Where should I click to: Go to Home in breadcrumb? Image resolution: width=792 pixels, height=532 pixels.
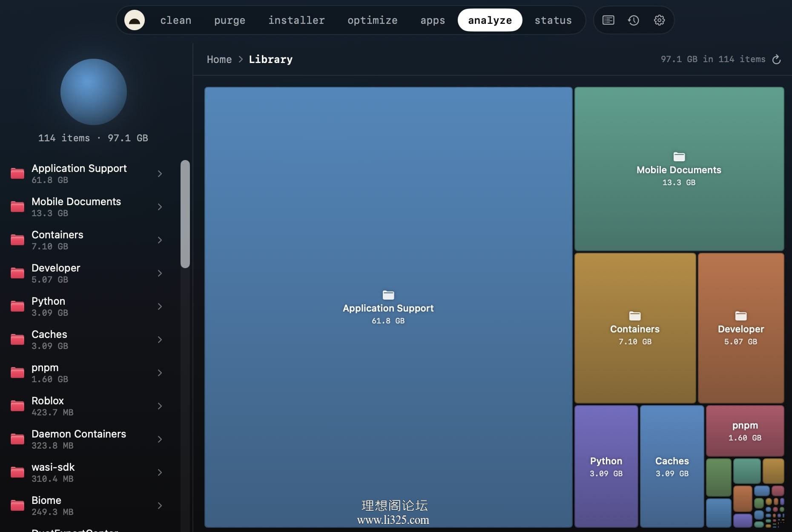219,60
